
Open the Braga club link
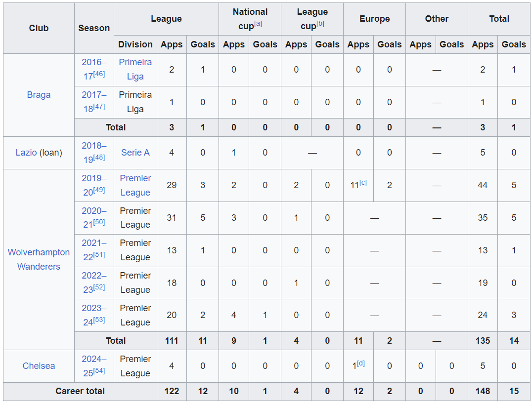click(39, 95)
